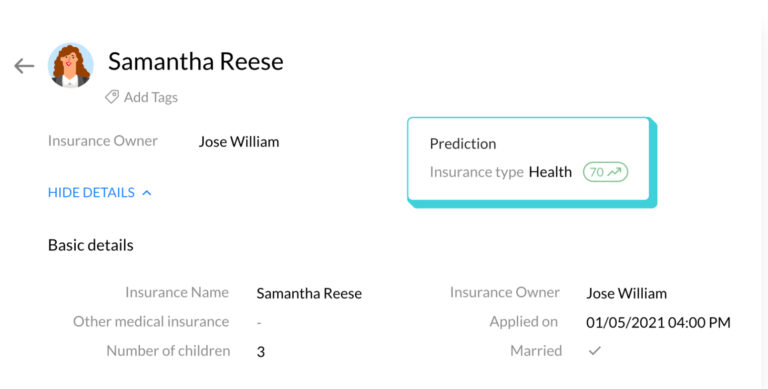Image resolution: width=768 pixels, height=389 pixels.
Task: Click the upward chevron next to HIDE DETAILS
Action: pos(146,193)
